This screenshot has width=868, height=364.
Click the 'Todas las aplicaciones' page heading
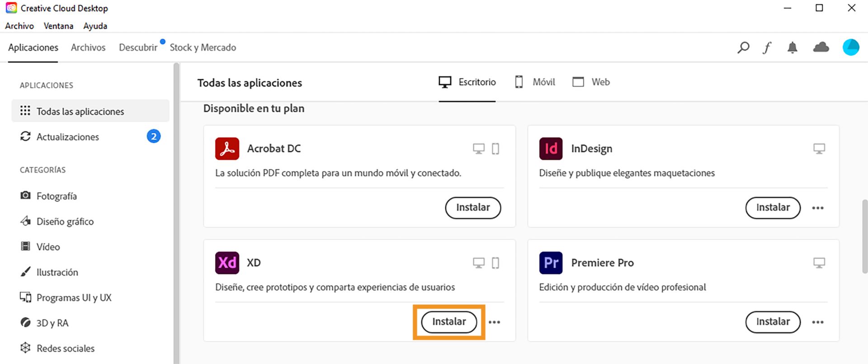[250, 83]
